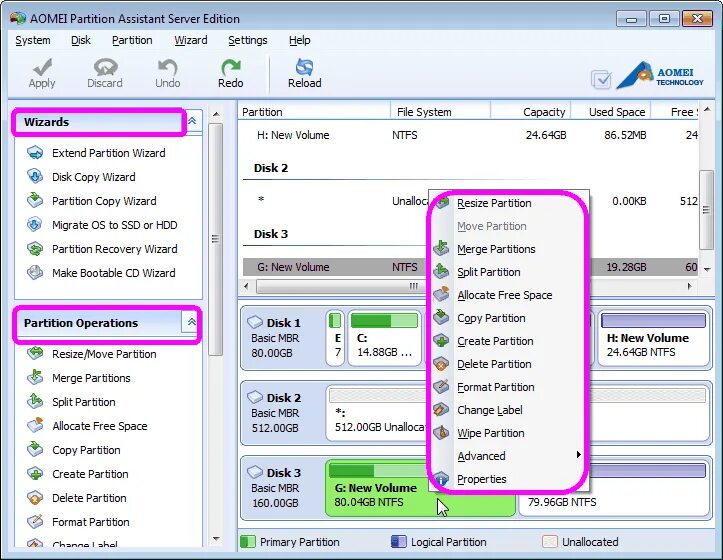Open Extend Partition Wizard icon in sidebar
Image resolution: width=723 pixels, height=560 pixels.
[35, 153]
